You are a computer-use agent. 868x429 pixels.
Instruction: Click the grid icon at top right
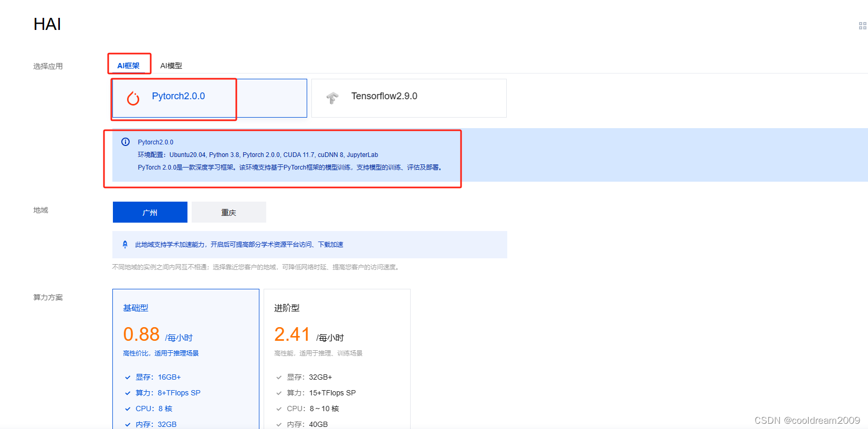coord(863,26)
